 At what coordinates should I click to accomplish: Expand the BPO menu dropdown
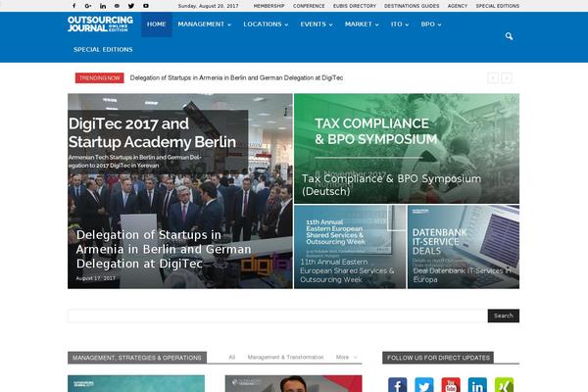coord(431,24)
